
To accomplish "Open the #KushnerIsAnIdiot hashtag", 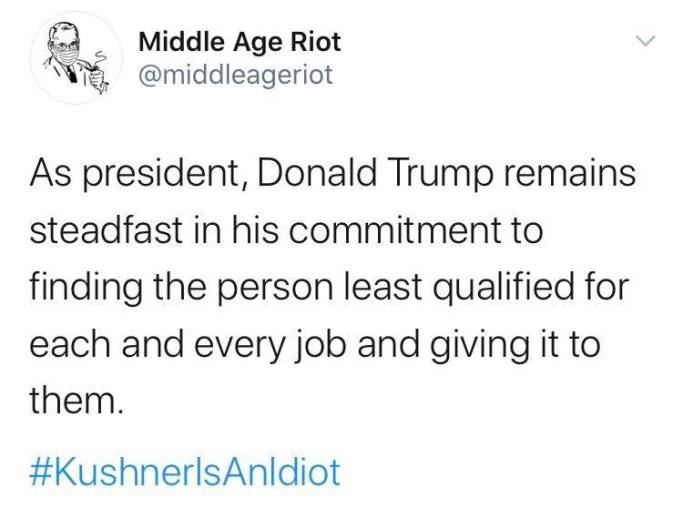I will (185, 472).
